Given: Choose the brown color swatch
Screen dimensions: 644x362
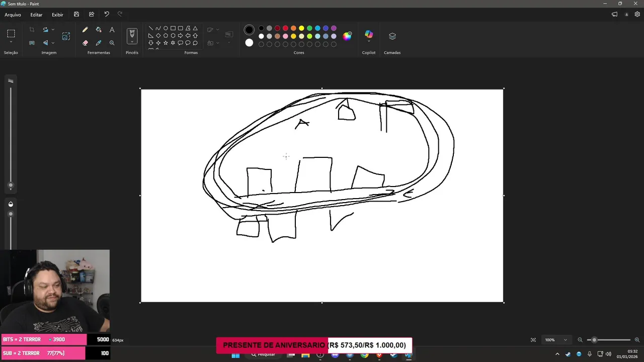Looking at the screenshot, I should pos(277,36).
